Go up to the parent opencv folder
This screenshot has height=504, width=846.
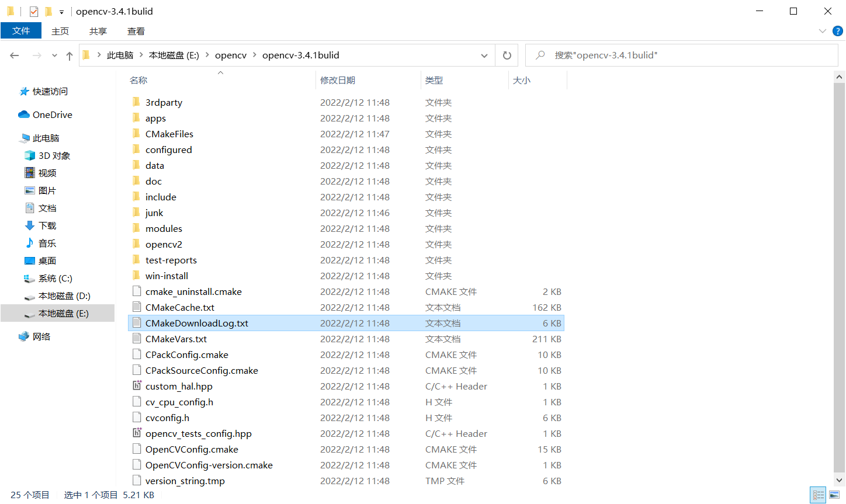(x=69, y=55)
